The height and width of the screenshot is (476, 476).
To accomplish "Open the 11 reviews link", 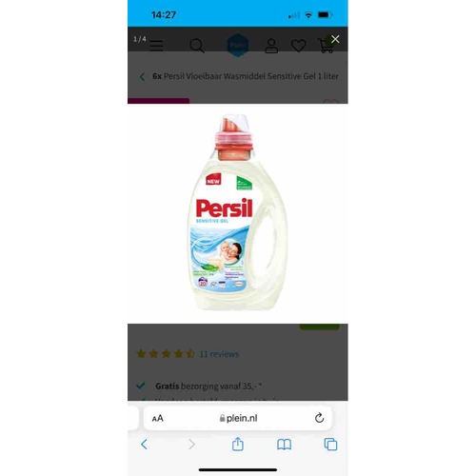I will [219, 354].
